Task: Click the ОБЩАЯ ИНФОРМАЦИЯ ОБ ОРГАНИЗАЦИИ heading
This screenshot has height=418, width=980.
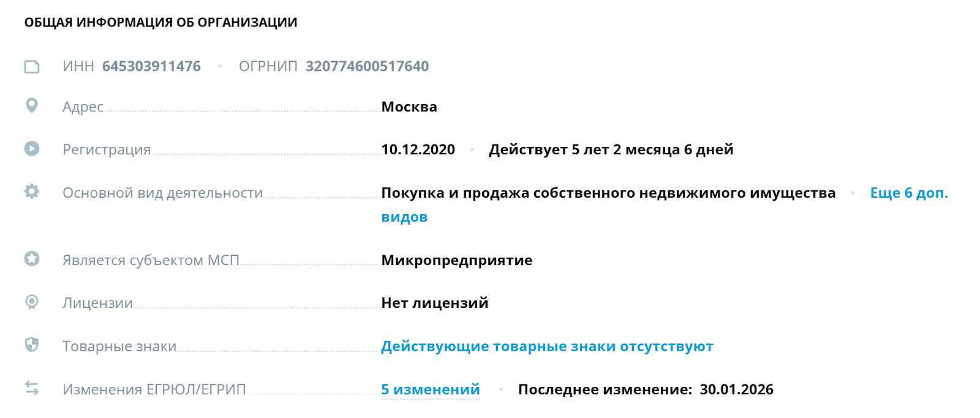Action: coord(160,22)
